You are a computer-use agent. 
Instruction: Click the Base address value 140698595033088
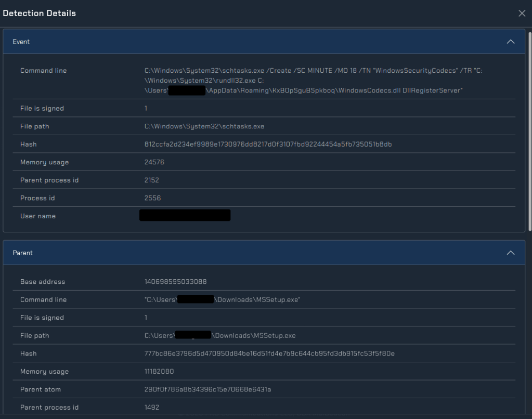pyautogui.click(x=175, y=282)
